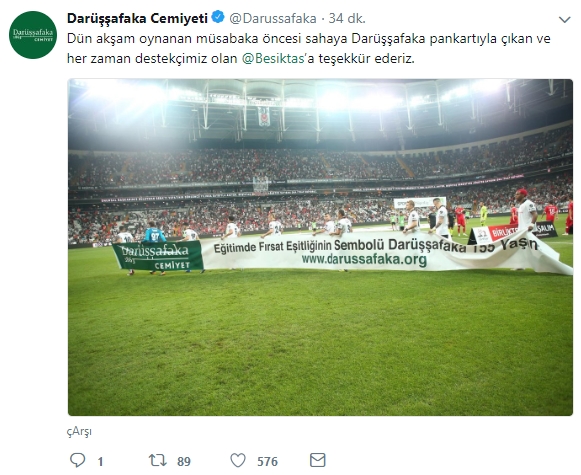Image resolution: width=581 pixels, height=475 pixels.
Task: Open the @Besiktas mention link
Action: pyautogui.click(x=273, y=59)
